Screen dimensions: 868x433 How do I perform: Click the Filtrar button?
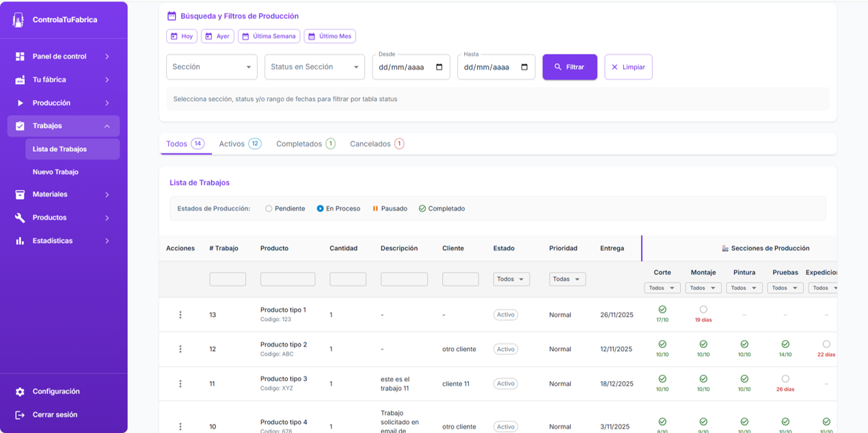point(569,67)
